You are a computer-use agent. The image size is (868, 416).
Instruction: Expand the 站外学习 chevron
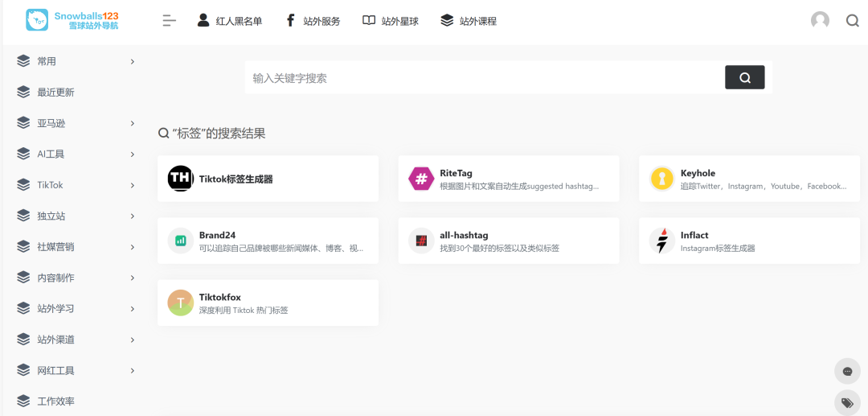pos(133,308)
